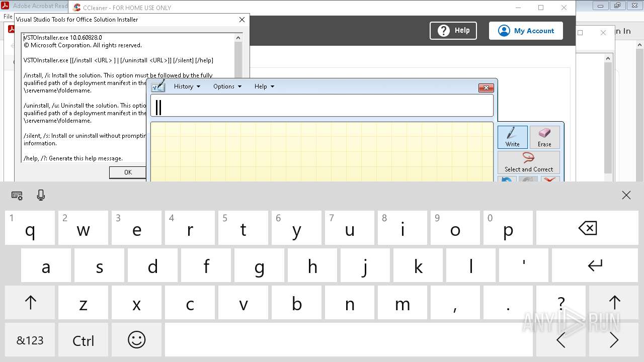The width and height of the screenshot is (644, 362).
Task: Tap the enter return key
Action: click(x=595, y=265)
